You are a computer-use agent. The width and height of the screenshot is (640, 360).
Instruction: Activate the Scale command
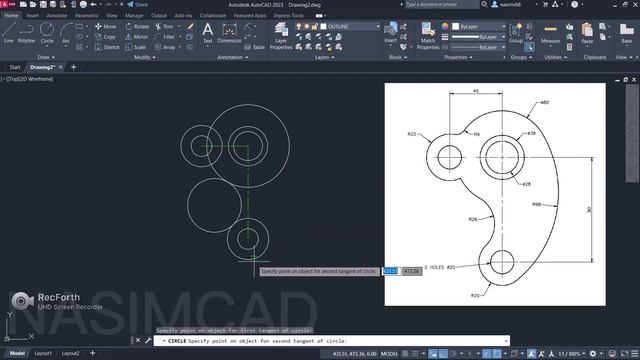click(136, 47)
